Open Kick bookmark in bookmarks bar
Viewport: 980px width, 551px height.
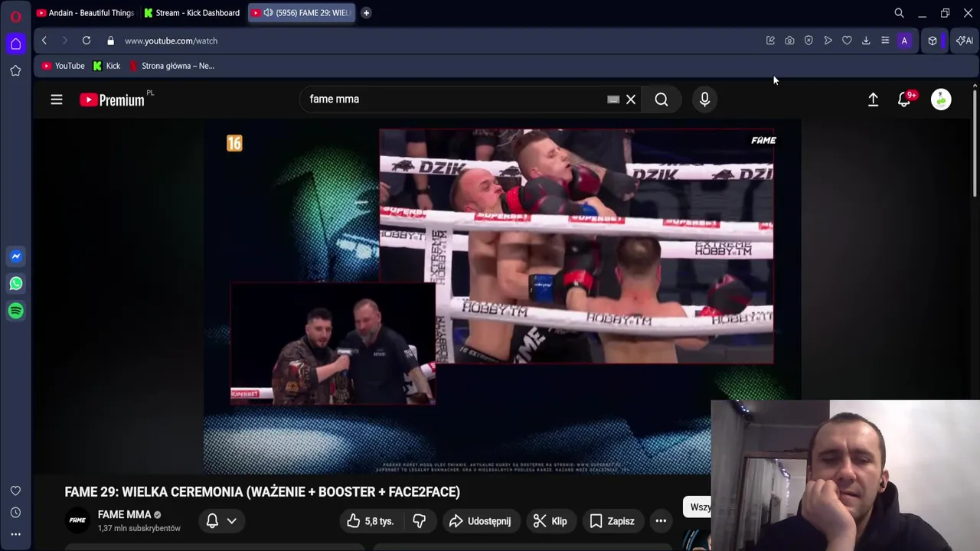[106, 66]
